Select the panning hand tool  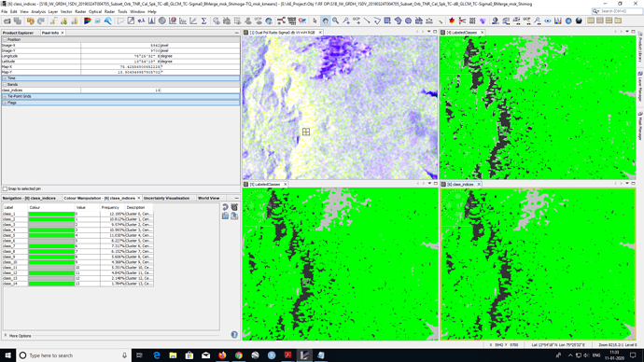click(x=326, y=21)
